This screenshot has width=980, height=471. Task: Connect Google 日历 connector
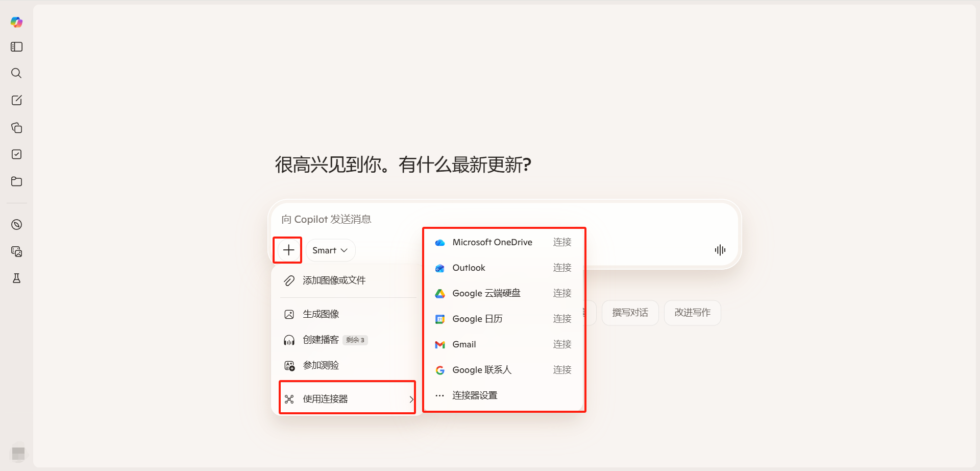point(562,319)
